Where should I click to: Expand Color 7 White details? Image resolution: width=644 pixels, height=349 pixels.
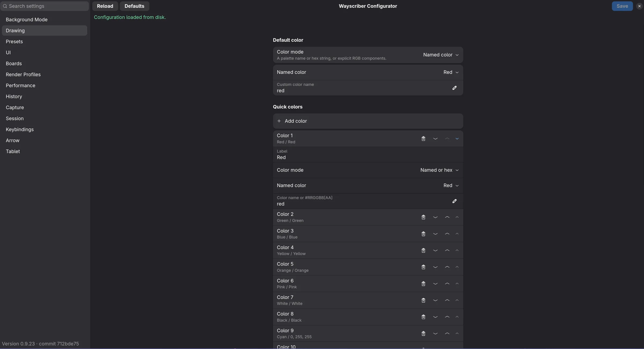(457, 300)
